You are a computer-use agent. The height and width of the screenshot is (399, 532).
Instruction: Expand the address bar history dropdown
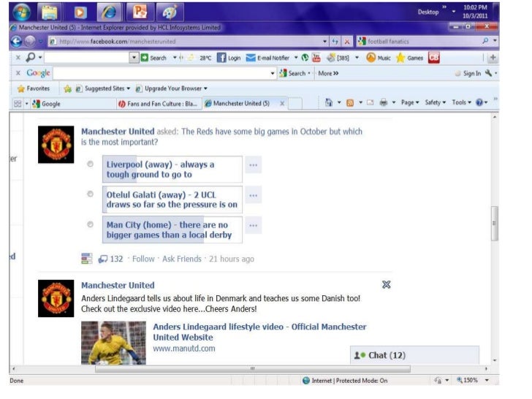coord(324,42)
